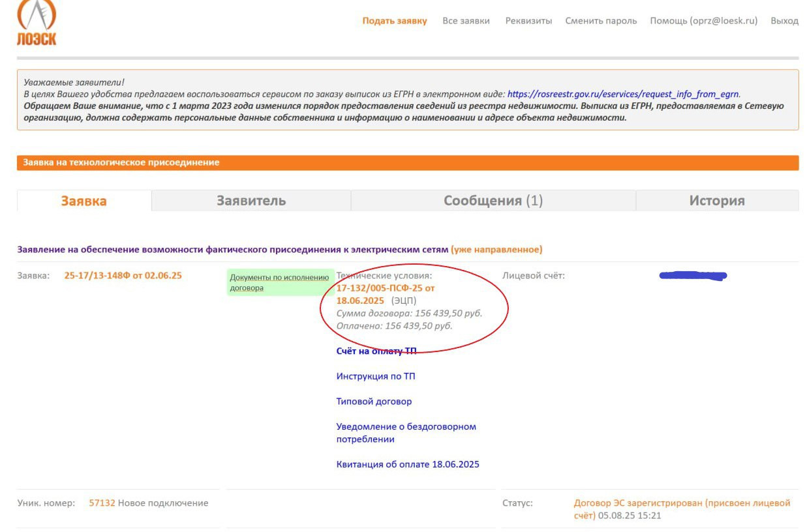
Task: Click application number 25-17/13-148Ф
Action: point(123,276)
